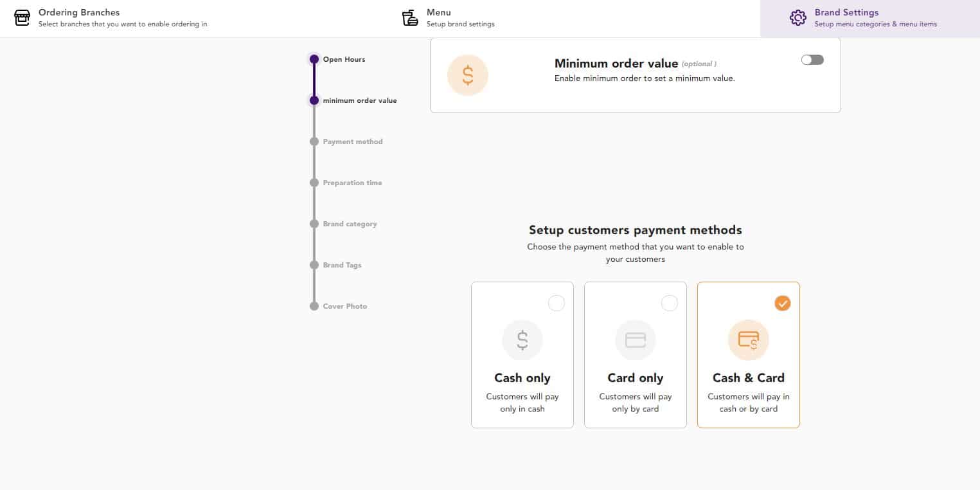Viewport: 980px width, 490px height.
Task: Select the Cash only radio circle
Action: coord(557,303)
